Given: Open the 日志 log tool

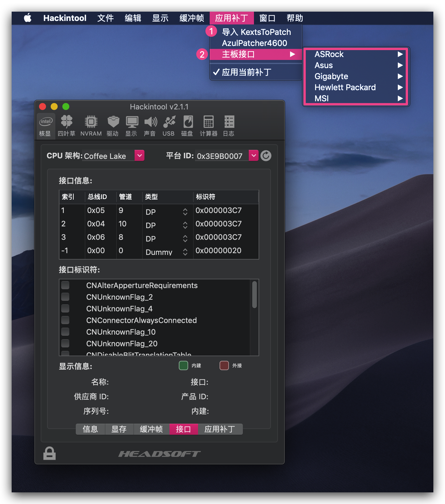Looking at the screenshot, I should click(x=229, y=126).
